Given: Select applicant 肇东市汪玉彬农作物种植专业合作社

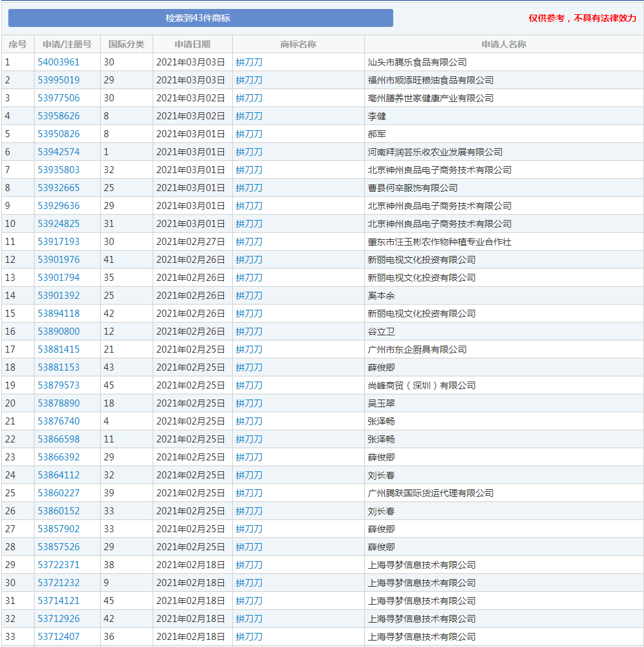Looking at the screenshot, I should [x=439, y=242].
